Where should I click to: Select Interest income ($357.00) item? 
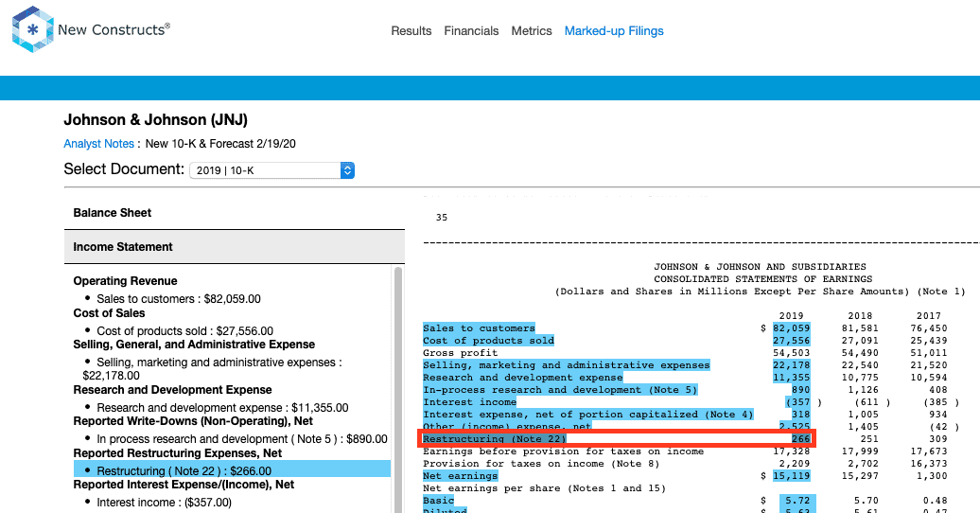coord(164,502)
